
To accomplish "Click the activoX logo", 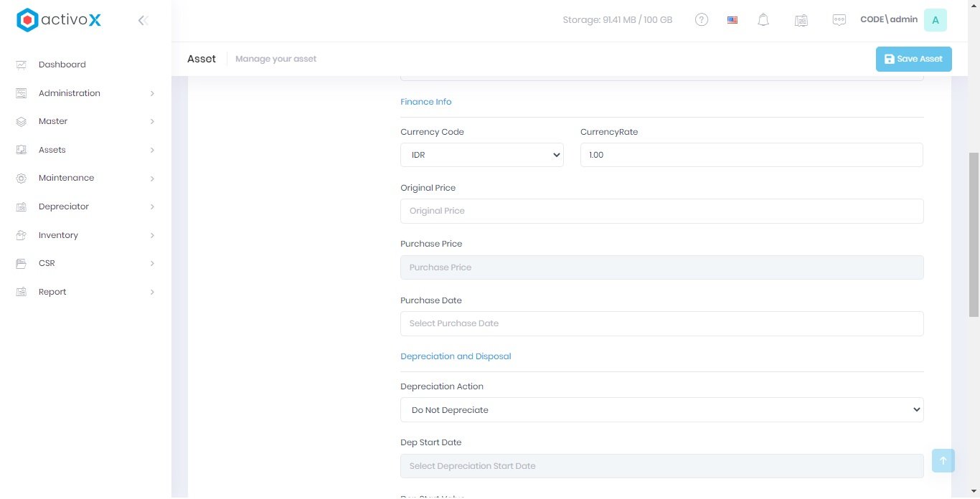I will [x=59, y=20].
